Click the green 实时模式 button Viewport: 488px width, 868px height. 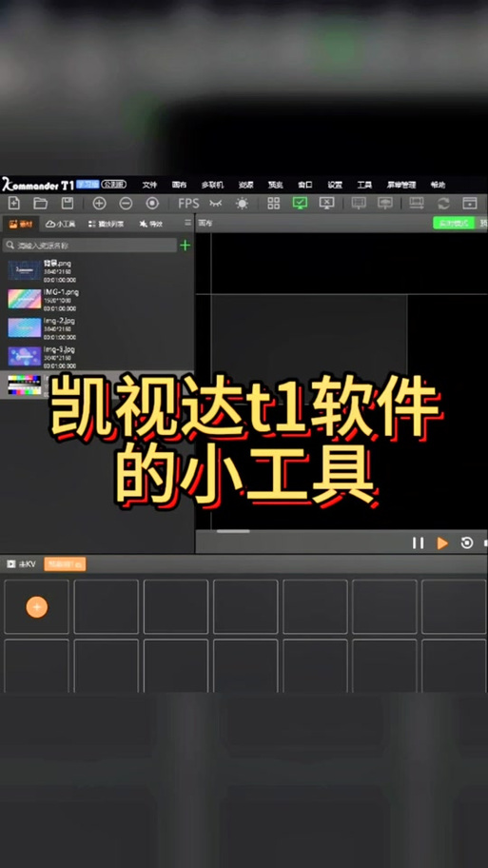[x=454, y=223]
